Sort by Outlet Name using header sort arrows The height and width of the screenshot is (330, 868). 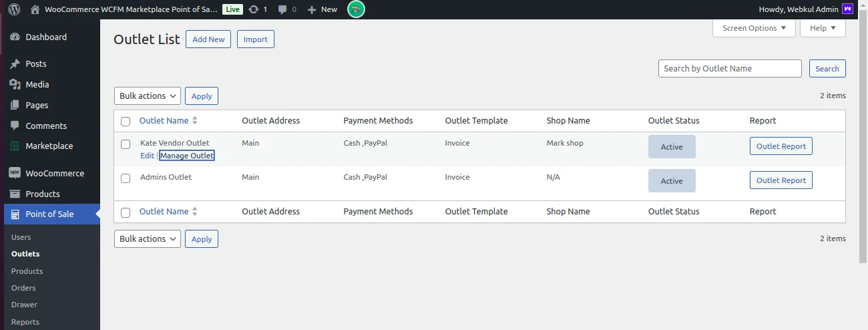pos(195,121)
